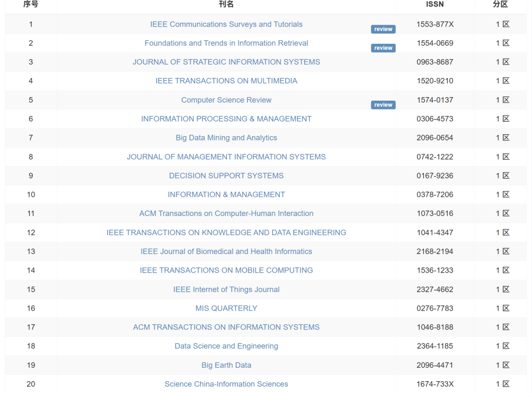Open IEEE Journal of Biomedical and Health Informatics
532x393 pixels.
226,251
